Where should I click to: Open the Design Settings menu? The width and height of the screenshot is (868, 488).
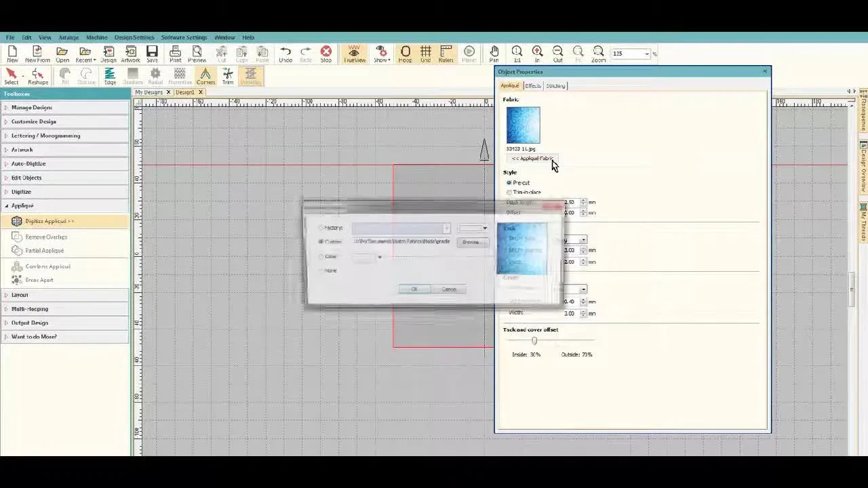click(x=134, y=37)
